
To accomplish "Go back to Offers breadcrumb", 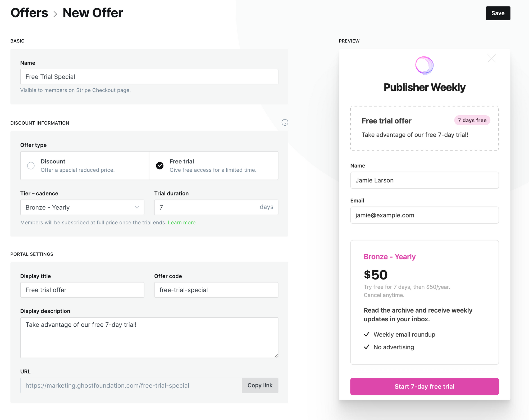I will coord(29,13).
